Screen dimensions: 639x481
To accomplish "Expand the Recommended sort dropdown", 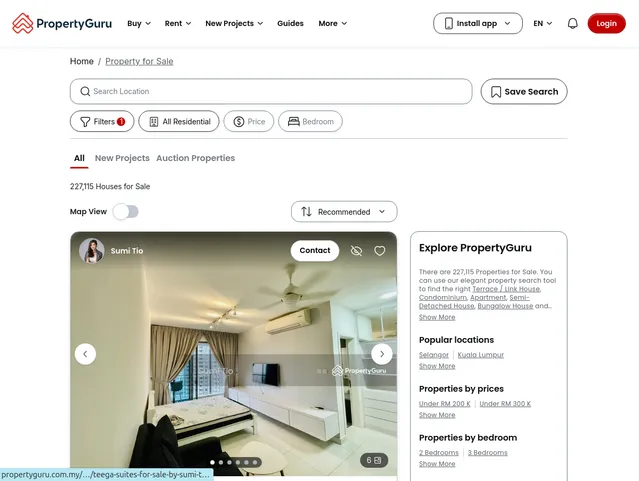I will 344,212.
